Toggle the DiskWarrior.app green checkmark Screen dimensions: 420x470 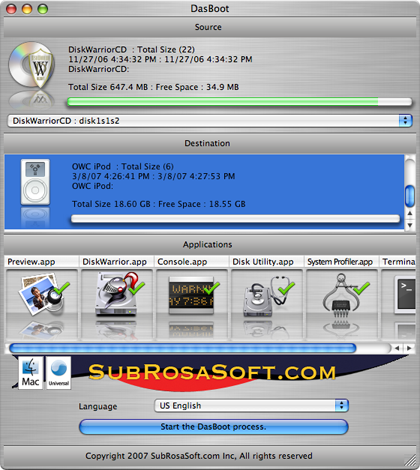137,288
